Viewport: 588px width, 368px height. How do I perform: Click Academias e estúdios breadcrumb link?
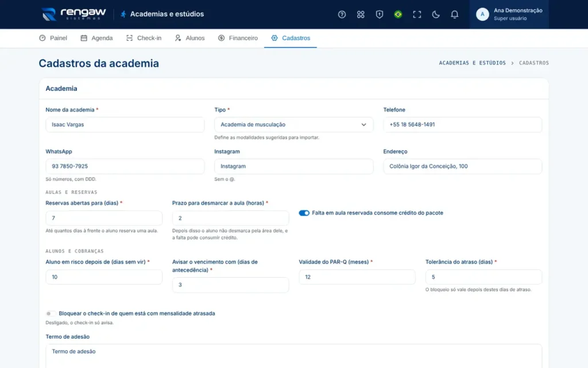click(472, 63)
